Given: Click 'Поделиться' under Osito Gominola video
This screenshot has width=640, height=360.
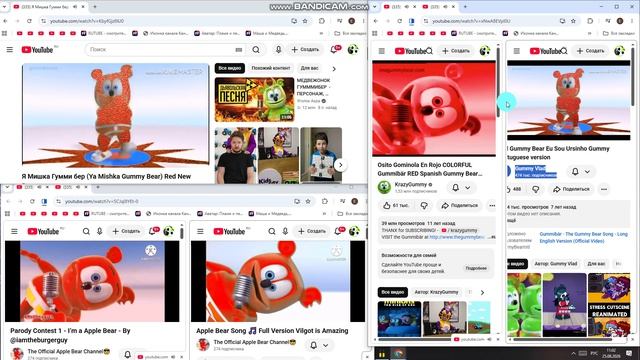Looking at the screenshot, I should pos(460,206).
